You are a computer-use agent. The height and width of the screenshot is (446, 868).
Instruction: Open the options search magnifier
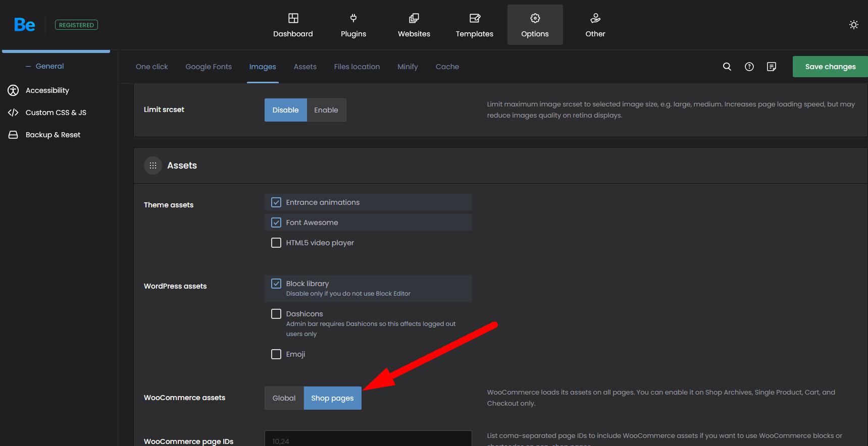click(x=727, y=67)
